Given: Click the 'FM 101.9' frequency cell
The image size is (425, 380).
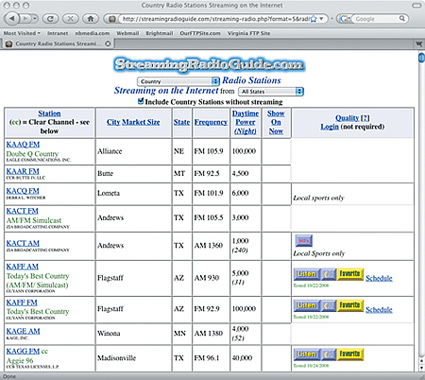Looking at the screenshot, I should point(211,193).
